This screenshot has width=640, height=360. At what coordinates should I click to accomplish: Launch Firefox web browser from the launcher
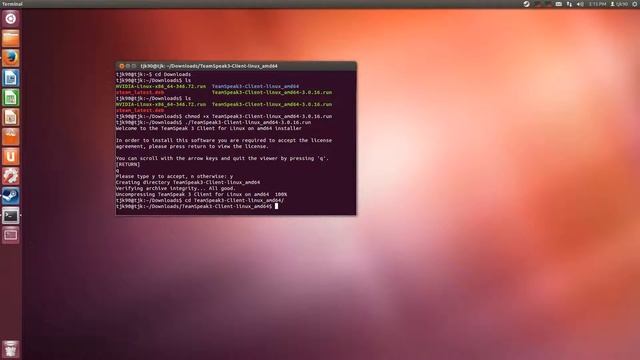tap(11, 58)
